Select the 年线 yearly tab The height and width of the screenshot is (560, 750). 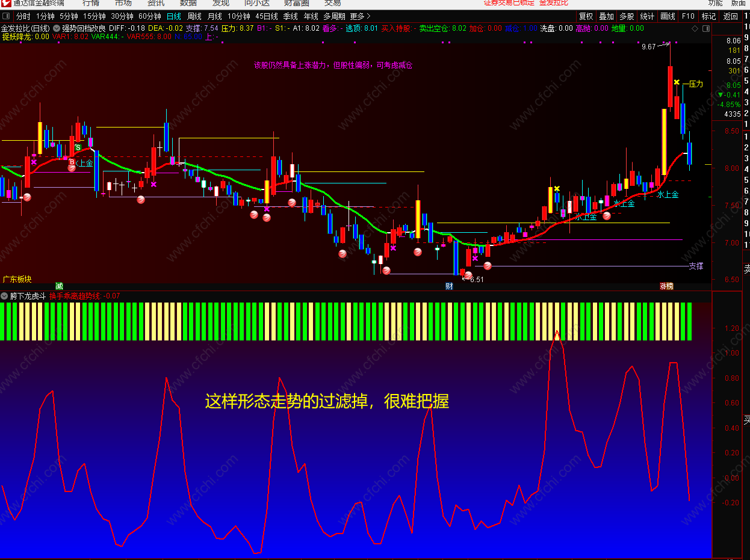(311, 16)
